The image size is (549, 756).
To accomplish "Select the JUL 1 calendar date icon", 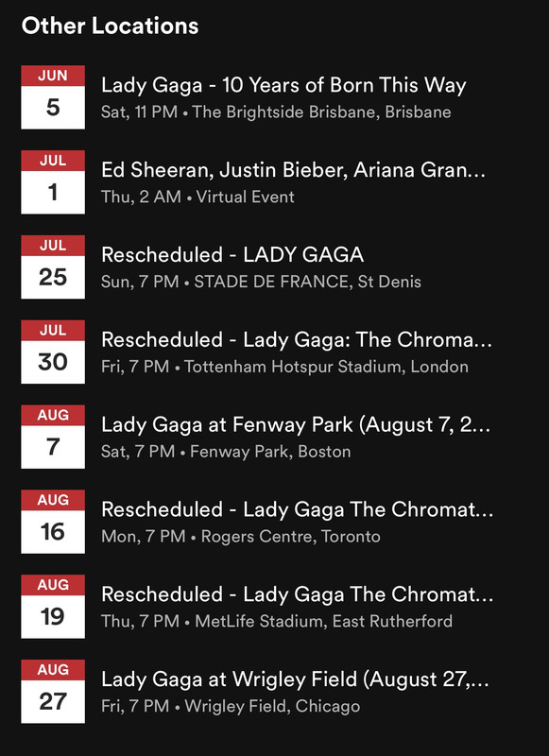I will click(53, 182).
